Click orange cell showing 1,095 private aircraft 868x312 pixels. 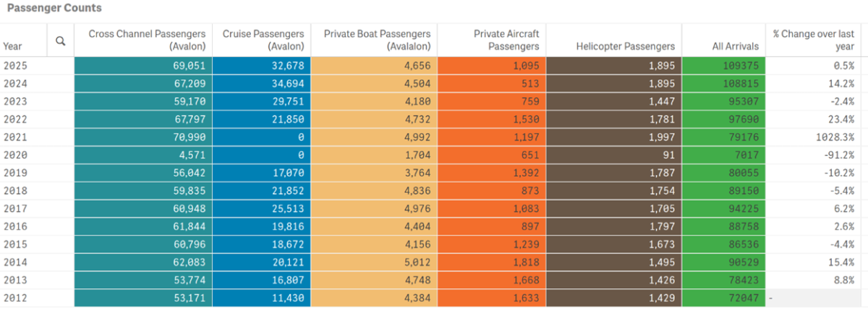525,65
